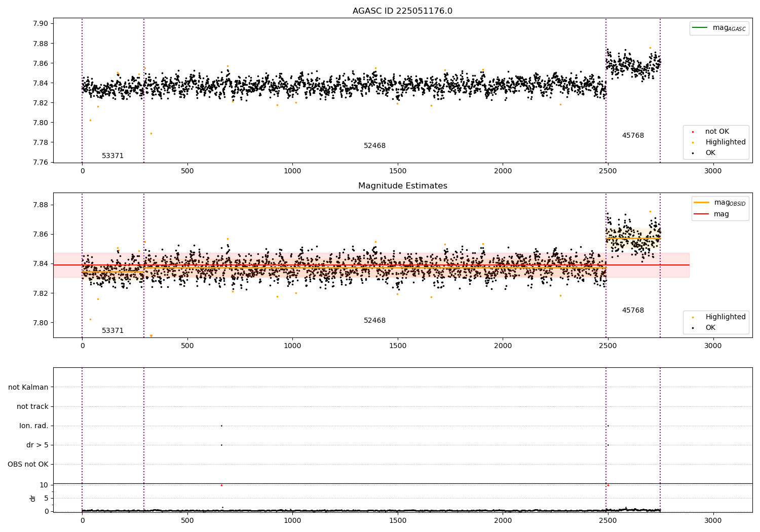Click x-axis tick 1500 under the top plot
This screenshot has width=760, height=532.
click(397, 171)
